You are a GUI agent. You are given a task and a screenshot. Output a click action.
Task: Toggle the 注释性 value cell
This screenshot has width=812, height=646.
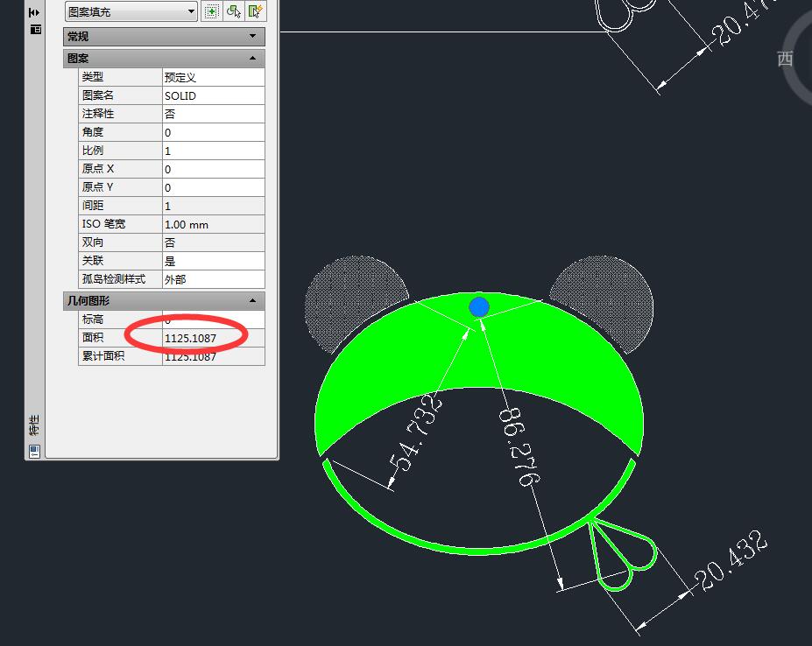(x=213, y=114)
